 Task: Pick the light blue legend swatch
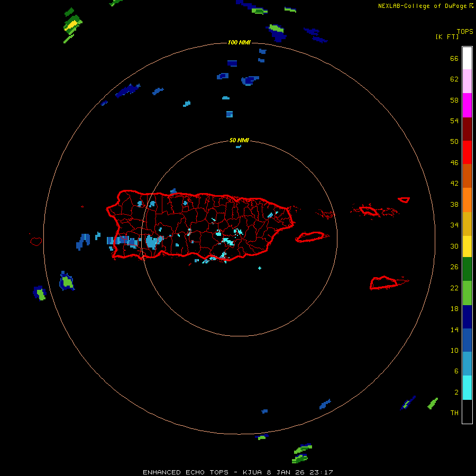tap(467, 364)
